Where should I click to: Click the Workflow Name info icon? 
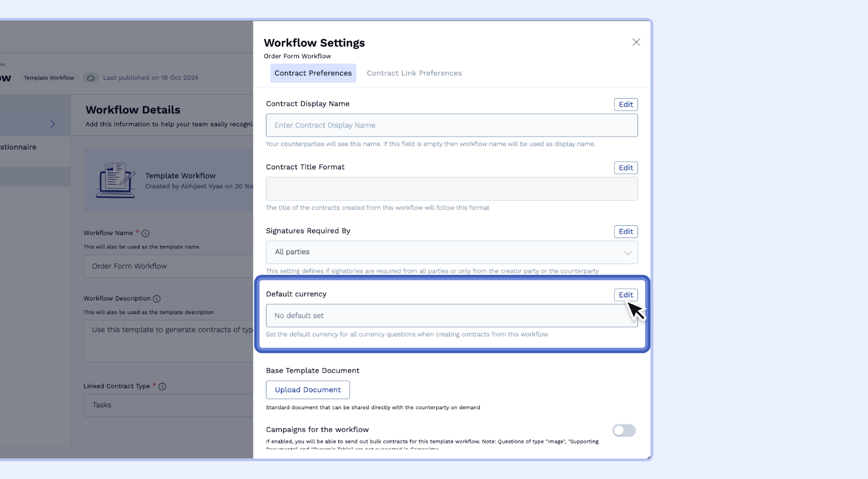pos(145,233)
